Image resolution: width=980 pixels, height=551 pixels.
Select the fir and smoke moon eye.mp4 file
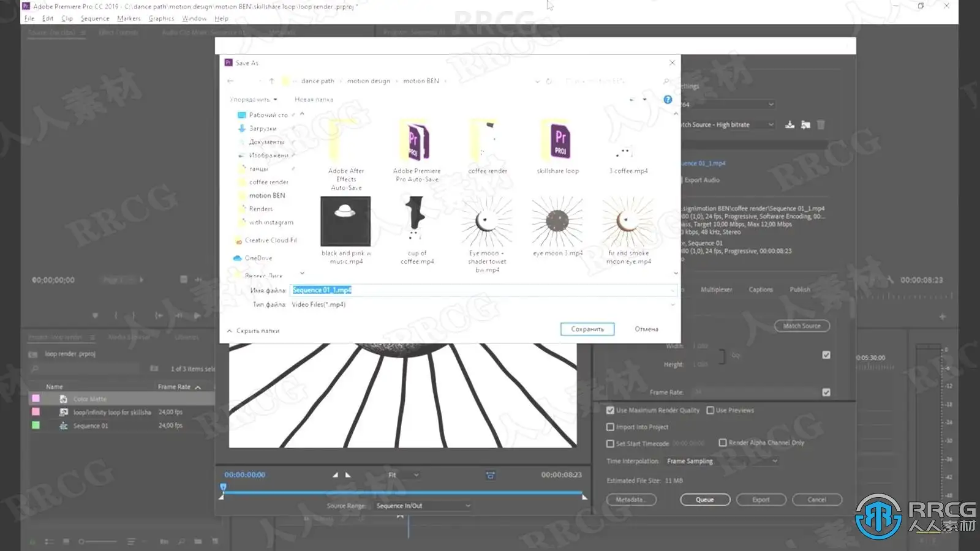tap(628, 230)
